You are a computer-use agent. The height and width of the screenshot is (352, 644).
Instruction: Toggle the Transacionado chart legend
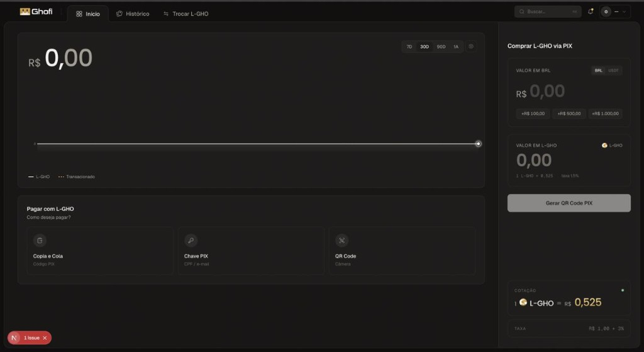[x=77, y=177]
